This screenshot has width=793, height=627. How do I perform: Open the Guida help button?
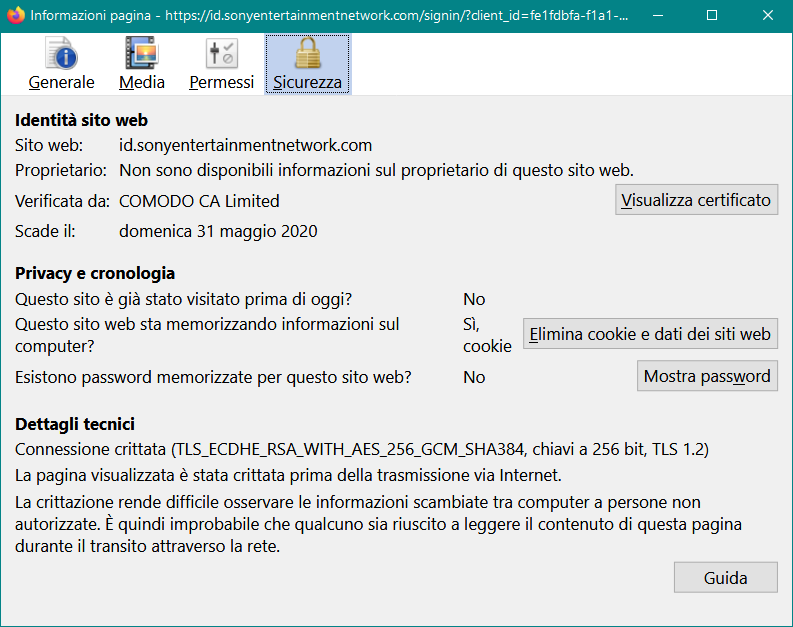click(x=725, y=577)
